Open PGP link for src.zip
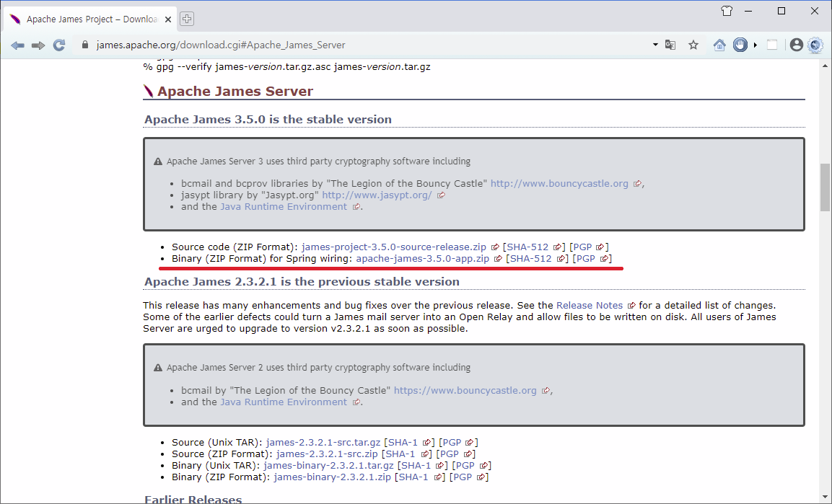Image resolution: width=832 pixels, height=504 pixels. [x=450, y=454]
